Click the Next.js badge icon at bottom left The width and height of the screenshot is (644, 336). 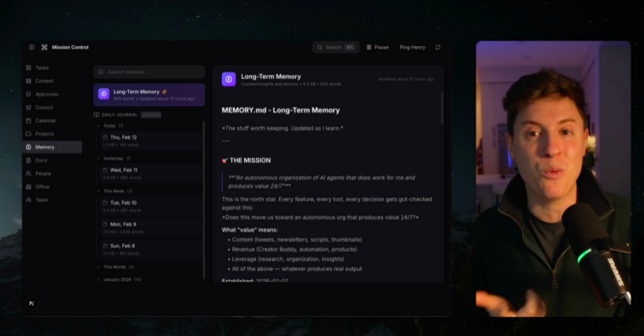32,303
